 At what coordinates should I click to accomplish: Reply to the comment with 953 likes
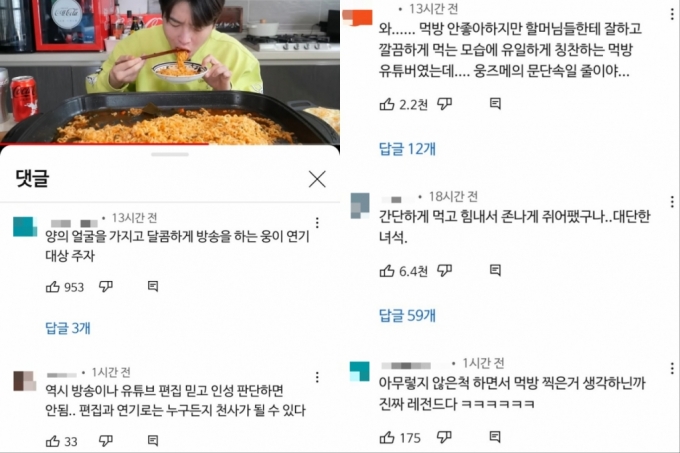click(153, 286)
